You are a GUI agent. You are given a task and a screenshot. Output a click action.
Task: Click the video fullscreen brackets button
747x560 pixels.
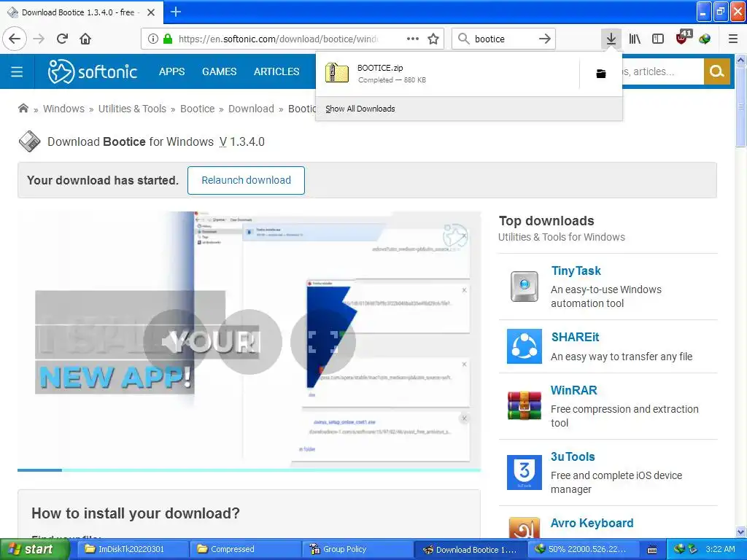(323, 341)
